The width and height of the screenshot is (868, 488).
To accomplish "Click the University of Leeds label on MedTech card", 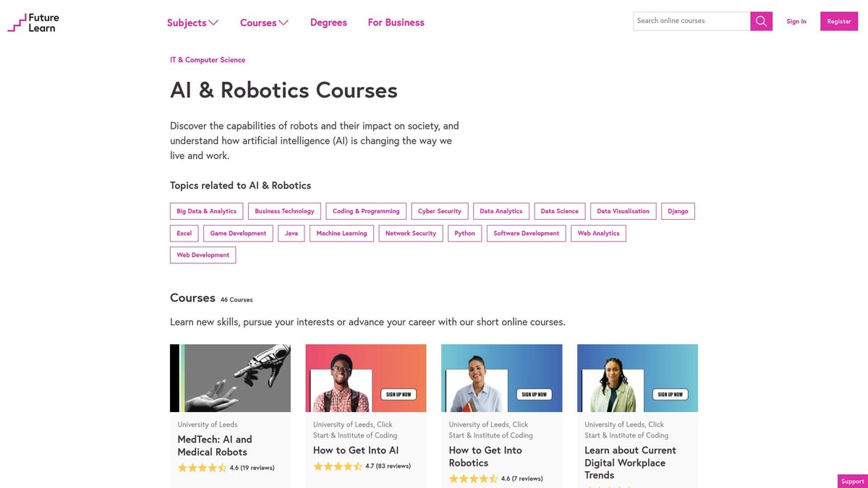I will pos(208,424).
